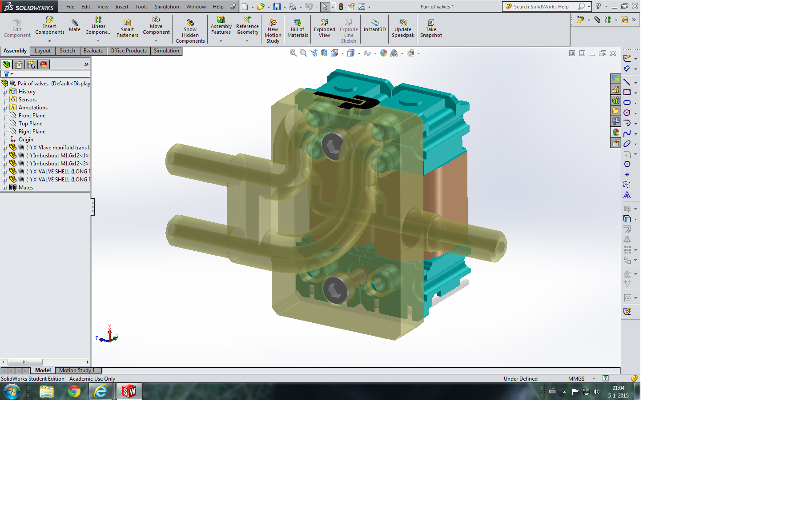Open the Edit Appearance color ball
Image resolution: width=812 pixels, height=514 pixels.
pyautogui.click(x=383, y=53)
